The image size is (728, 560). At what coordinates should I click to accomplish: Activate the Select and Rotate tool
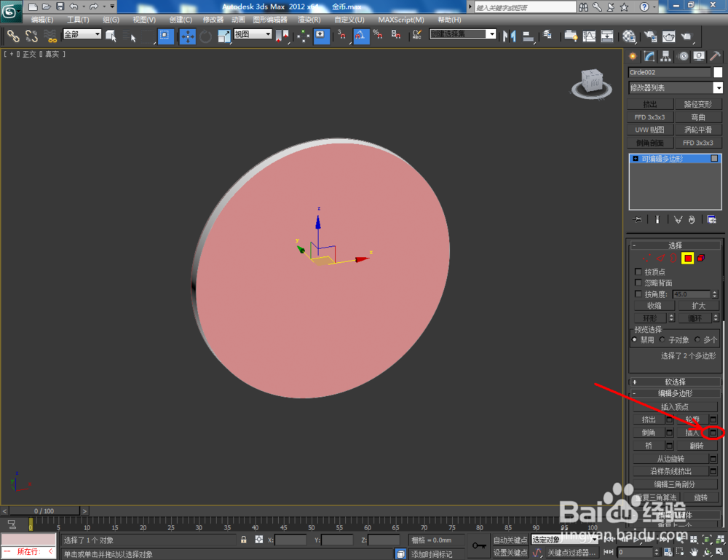coord(207,36)
